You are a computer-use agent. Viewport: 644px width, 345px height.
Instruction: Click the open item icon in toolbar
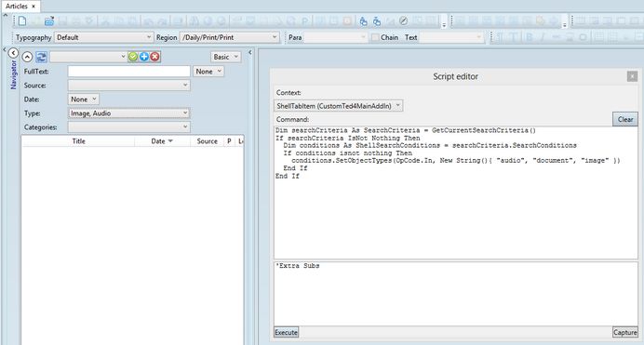point(49,20)
